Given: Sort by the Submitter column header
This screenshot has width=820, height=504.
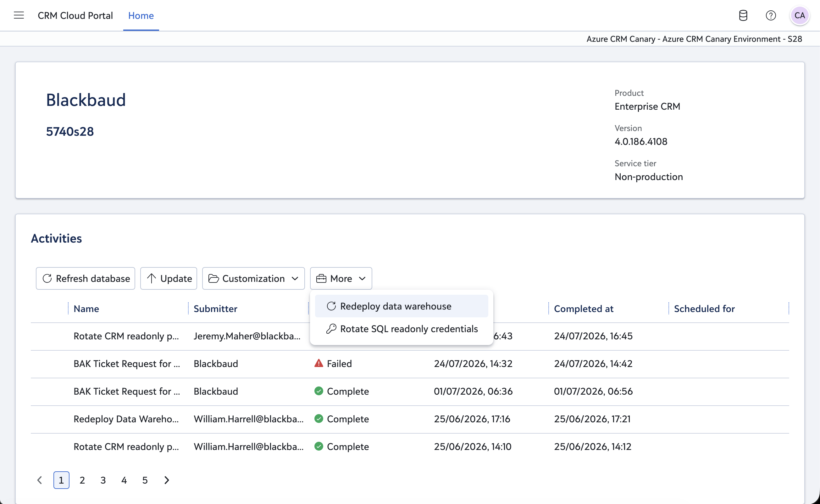Looking at the screenshot, I should pos(215,309).
